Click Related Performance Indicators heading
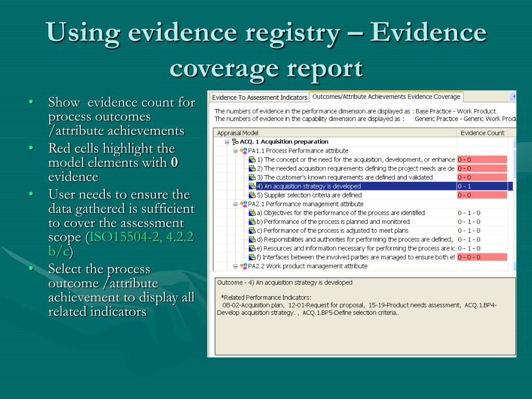This screenshot has width=532, height=399. point(265,298)
